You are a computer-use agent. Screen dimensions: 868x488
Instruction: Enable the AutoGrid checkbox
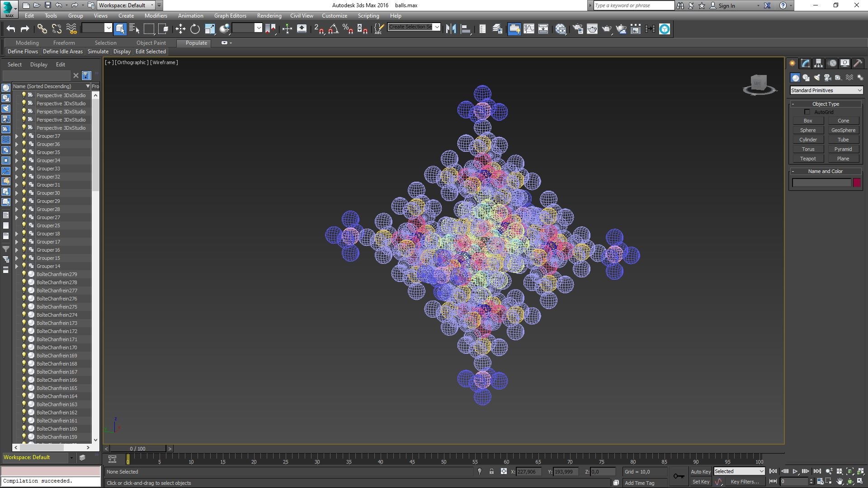[807, 112]
